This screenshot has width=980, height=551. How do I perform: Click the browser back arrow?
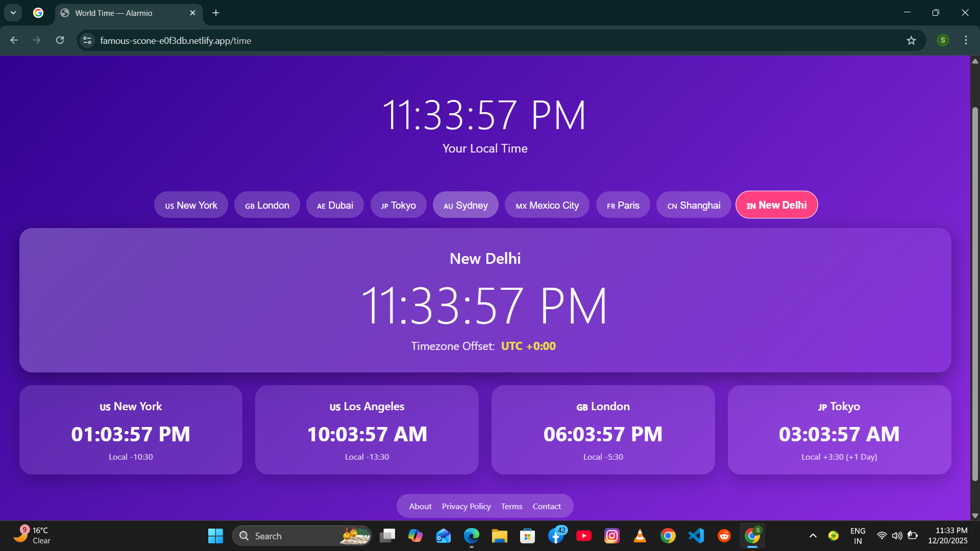click(14, 40)
